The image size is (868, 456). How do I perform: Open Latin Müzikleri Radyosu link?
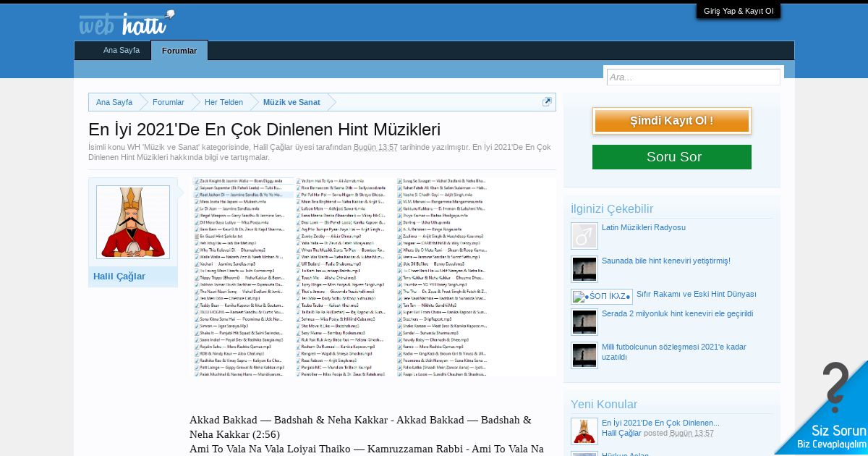click(x=644, y=227)
